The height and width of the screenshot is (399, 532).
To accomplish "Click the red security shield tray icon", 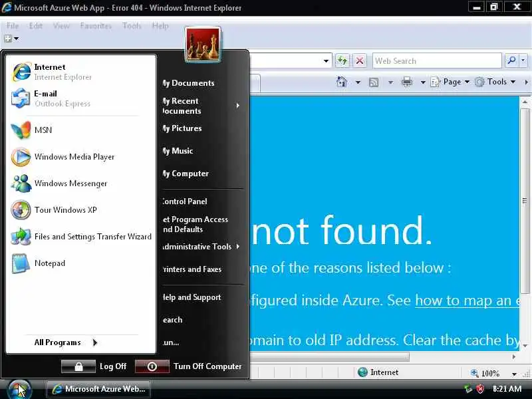I will pyautogui.click(x=480, y=389).
